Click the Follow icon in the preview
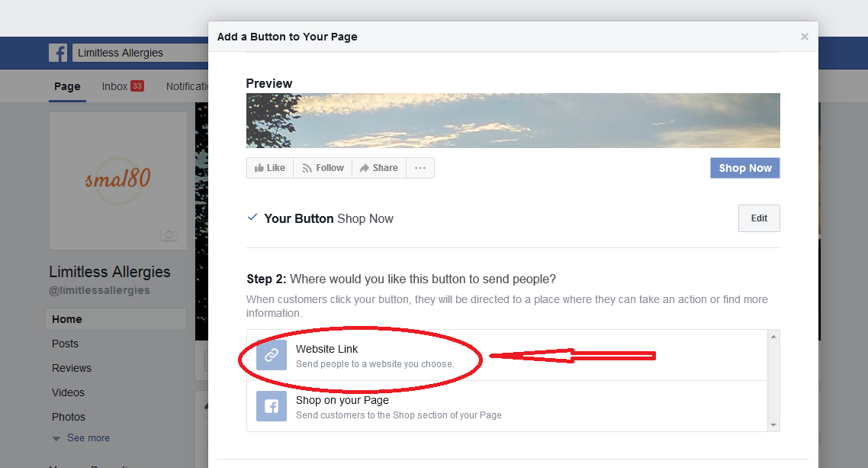Image resolution: width=868 pixels, height=468 pixels. (308, 167)
